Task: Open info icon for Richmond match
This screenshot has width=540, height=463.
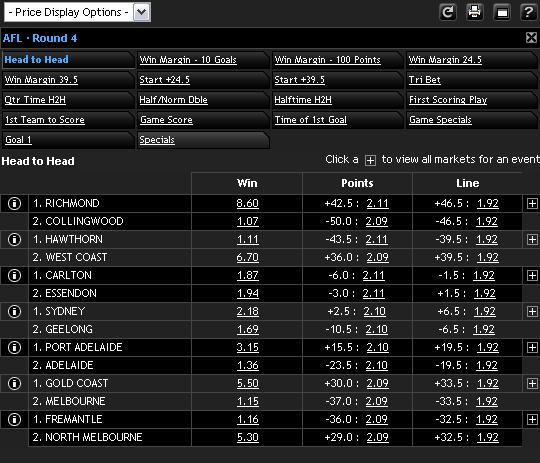Action: click(x=14, y=203)
